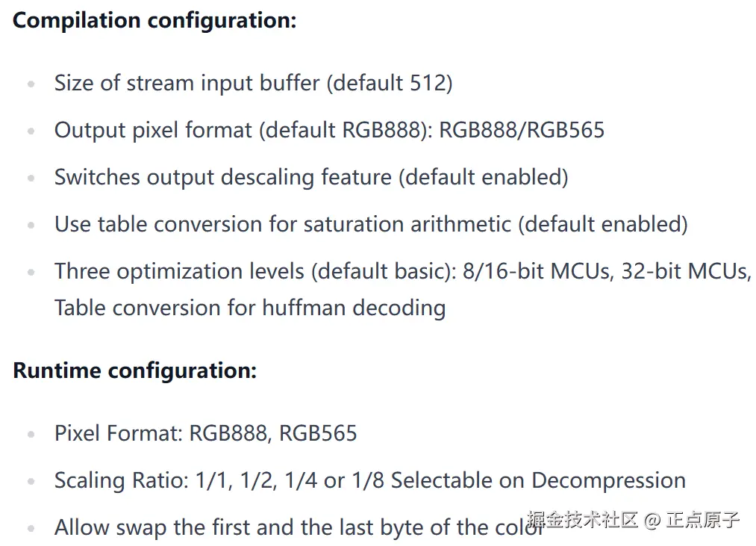Click the '8/16-bit MCUs' text
756x546 pixels.
tap(537, 271)
